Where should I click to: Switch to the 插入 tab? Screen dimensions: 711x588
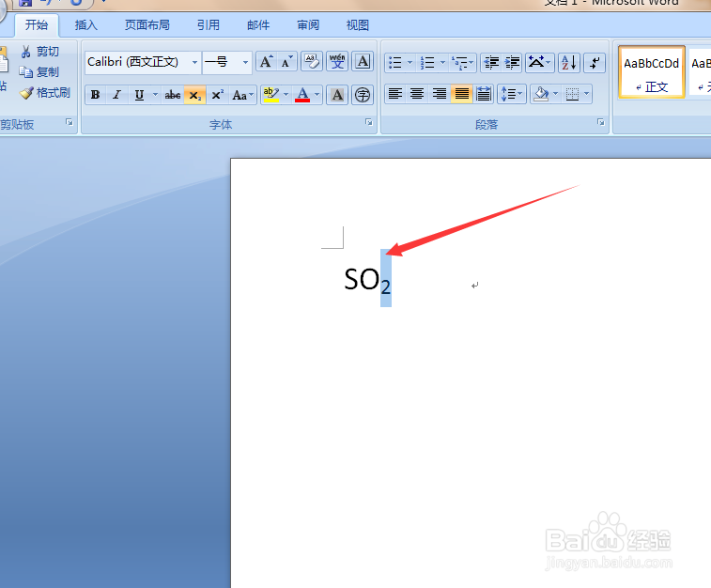click(86, 24)
